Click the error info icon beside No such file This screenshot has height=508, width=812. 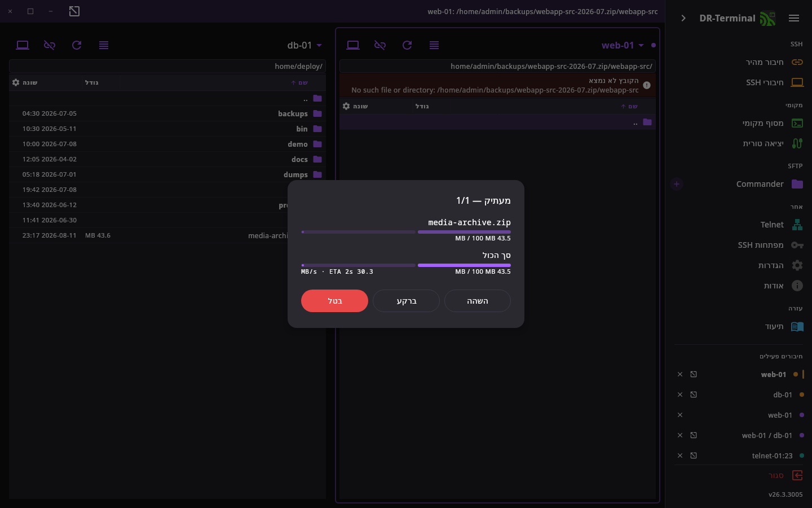(x=647, y=85)
